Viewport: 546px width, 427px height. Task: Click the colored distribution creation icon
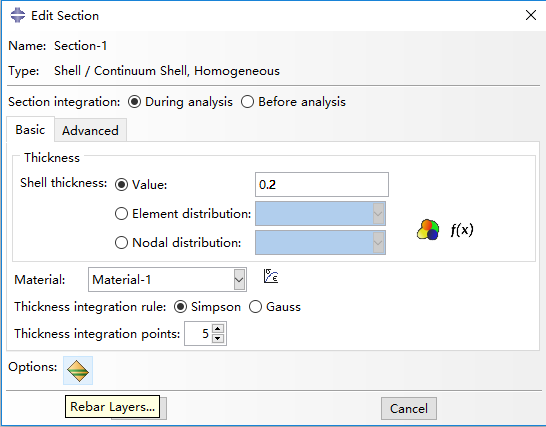tap(428, 230)
